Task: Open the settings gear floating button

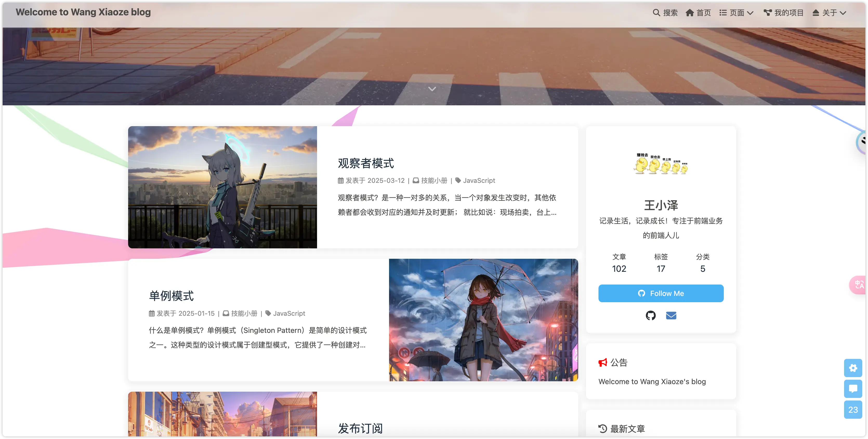Action: click(853, 368)
